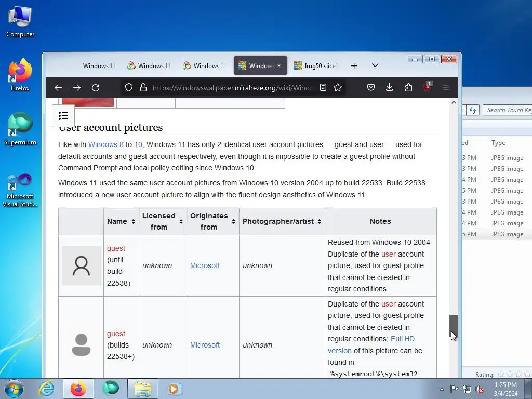The width and height of the screenshot is (532, 399).
Task: Close the active Windows tab
Action: coord(279,65)
